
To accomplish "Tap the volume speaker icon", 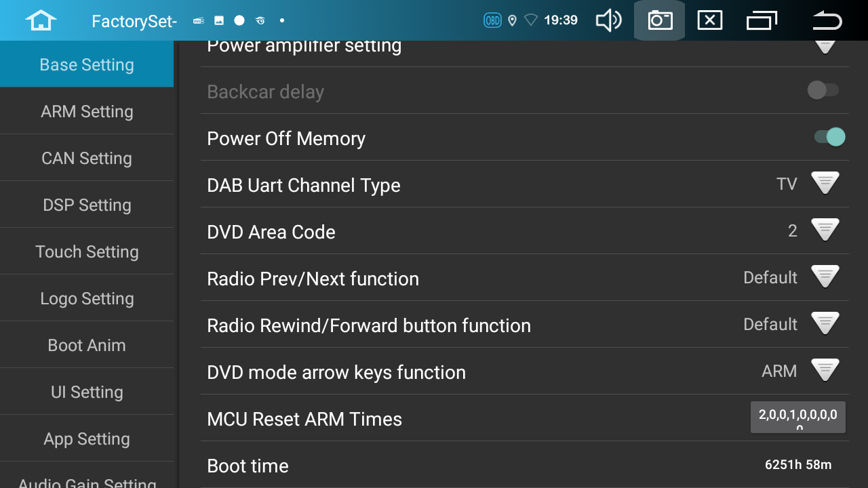I will (x=608, y=20).
